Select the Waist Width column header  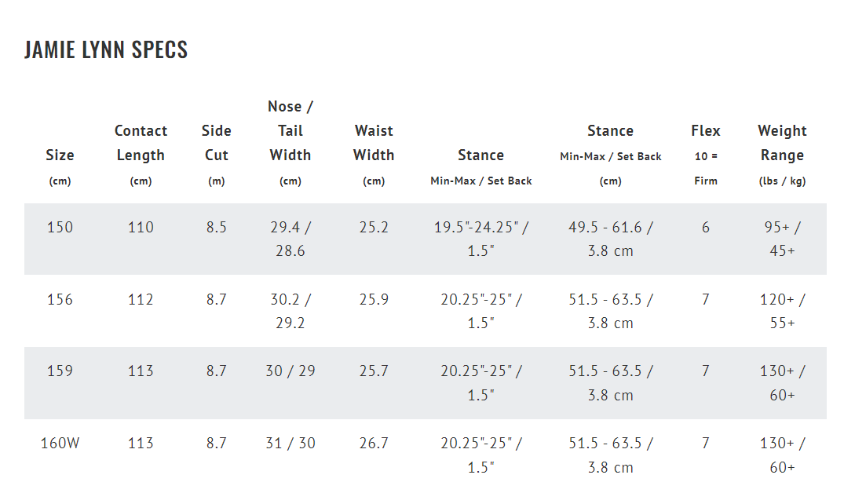coord(374,155)
